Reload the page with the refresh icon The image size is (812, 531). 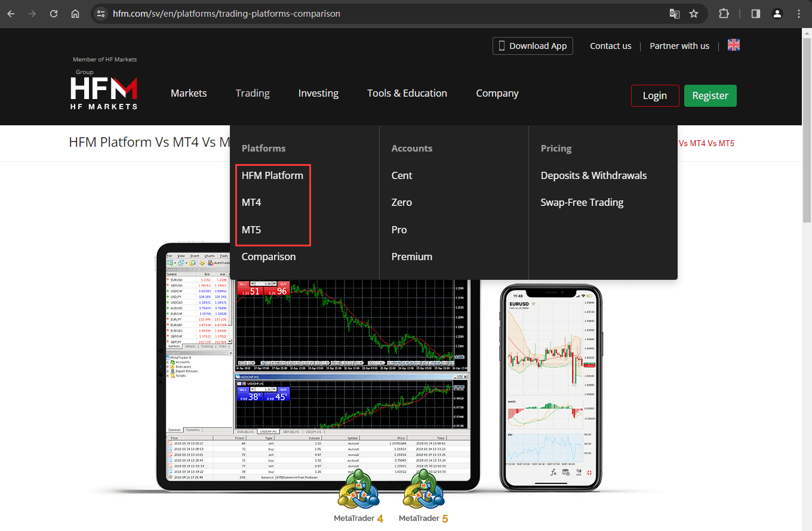point(54,13)
